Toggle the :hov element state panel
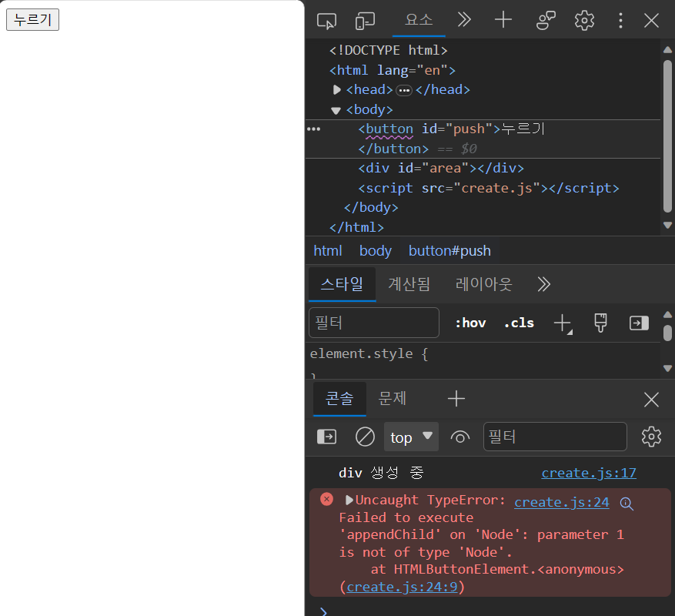The image size is (675, 616). point(470,323)
